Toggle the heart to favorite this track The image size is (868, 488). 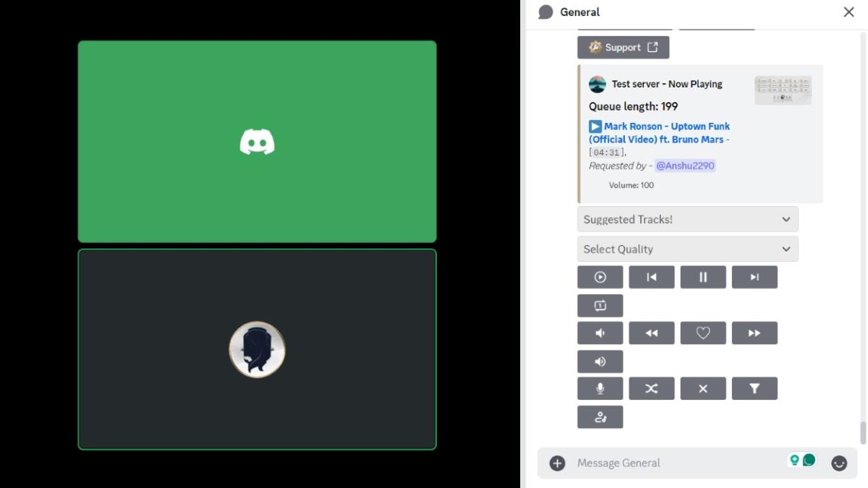click(x=703, y=333)
